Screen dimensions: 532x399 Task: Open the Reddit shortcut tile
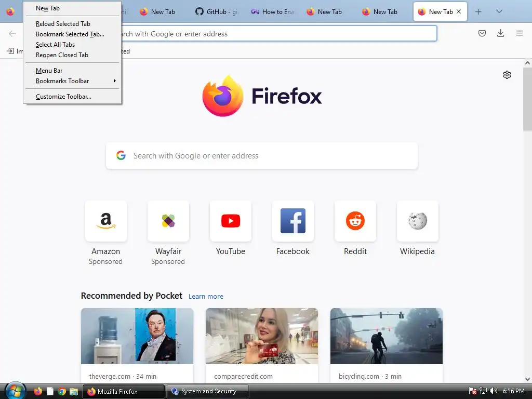pos(355,221)
